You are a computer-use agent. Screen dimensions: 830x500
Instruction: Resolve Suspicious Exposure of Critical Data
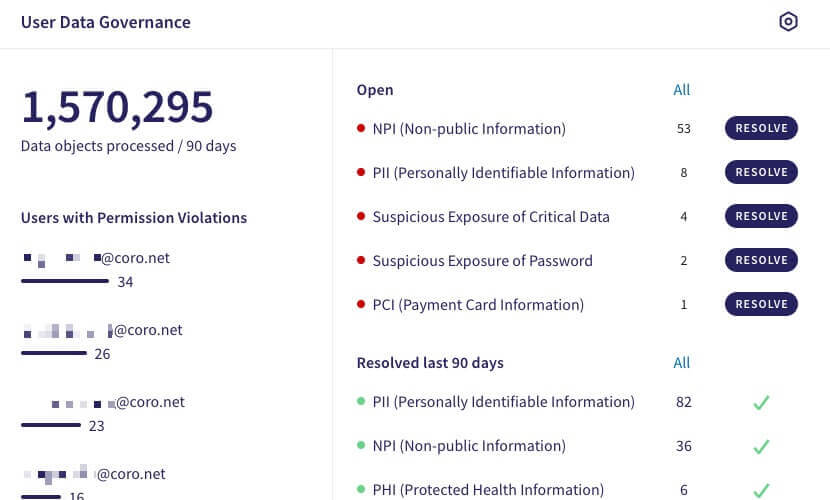point(761,216)
